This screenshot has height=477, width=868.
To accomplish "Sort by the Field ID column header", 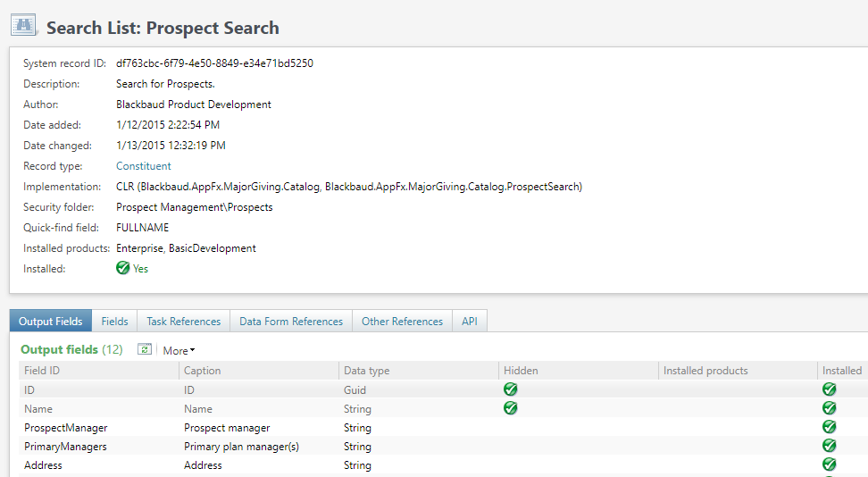I will [x=42, y=371].
